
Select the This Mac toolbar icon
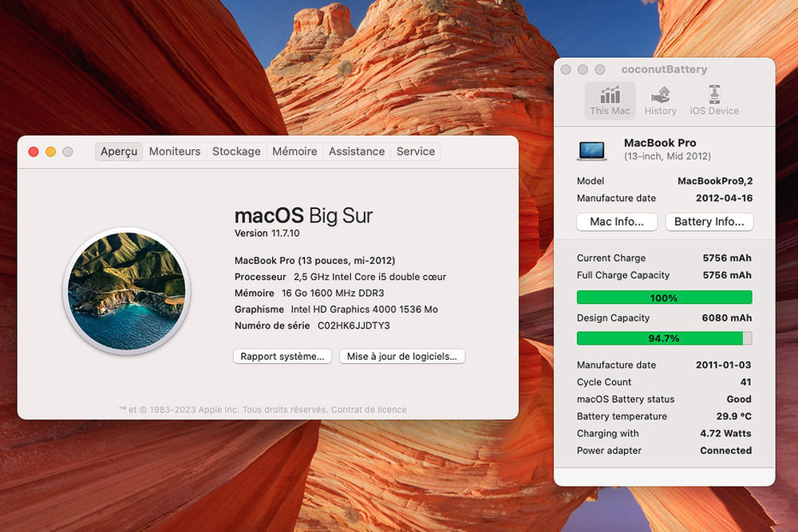click(x=610, y=100)
